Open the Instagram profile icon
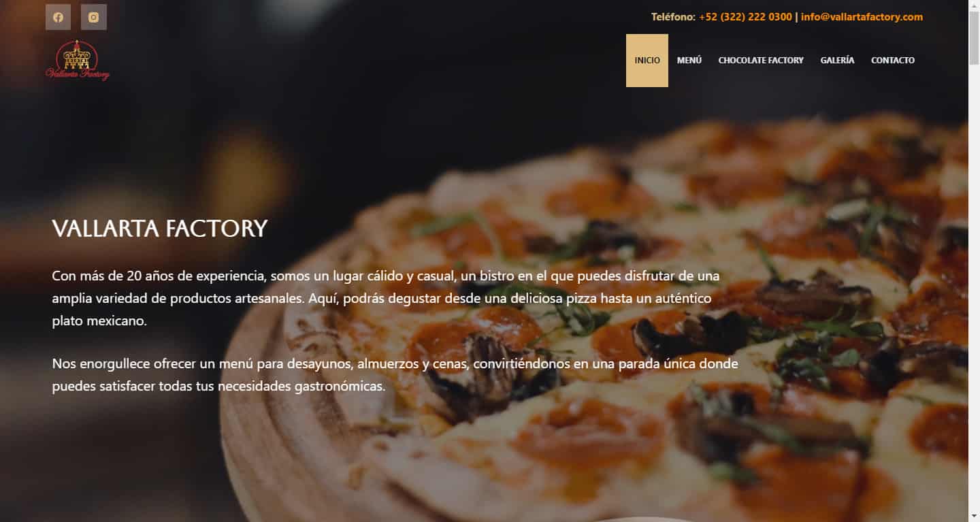This screenshot has height=522, width=980. tap(94, 17)
